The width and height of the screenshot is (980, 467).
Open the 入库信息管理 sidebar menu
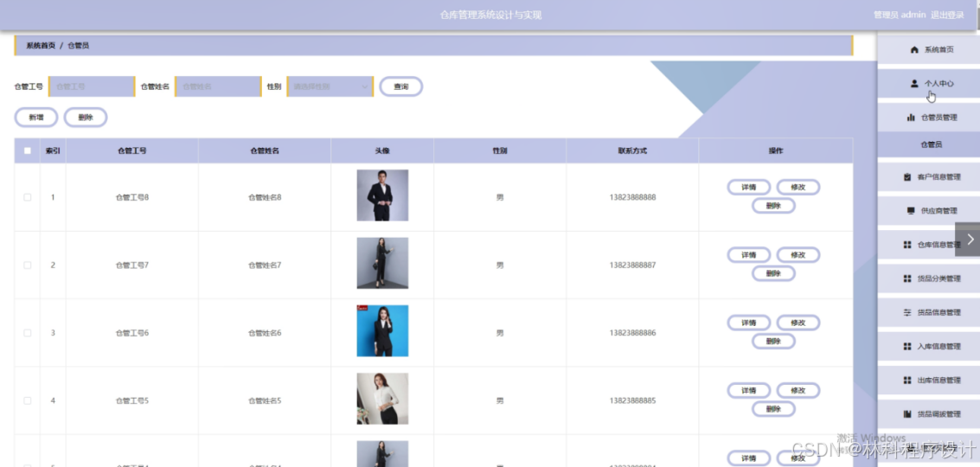tap(928, 346)
